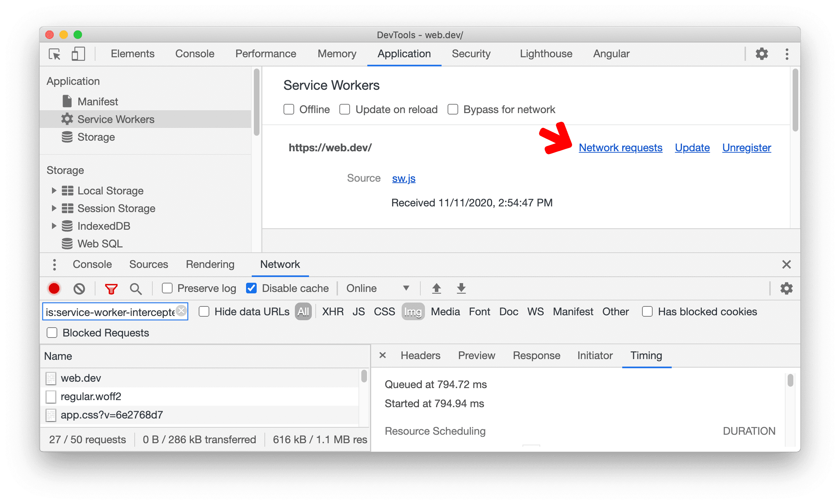Viewport: 840px width, 504px height.
Task: Click the sw.js source link
Action: coord(404,178)
